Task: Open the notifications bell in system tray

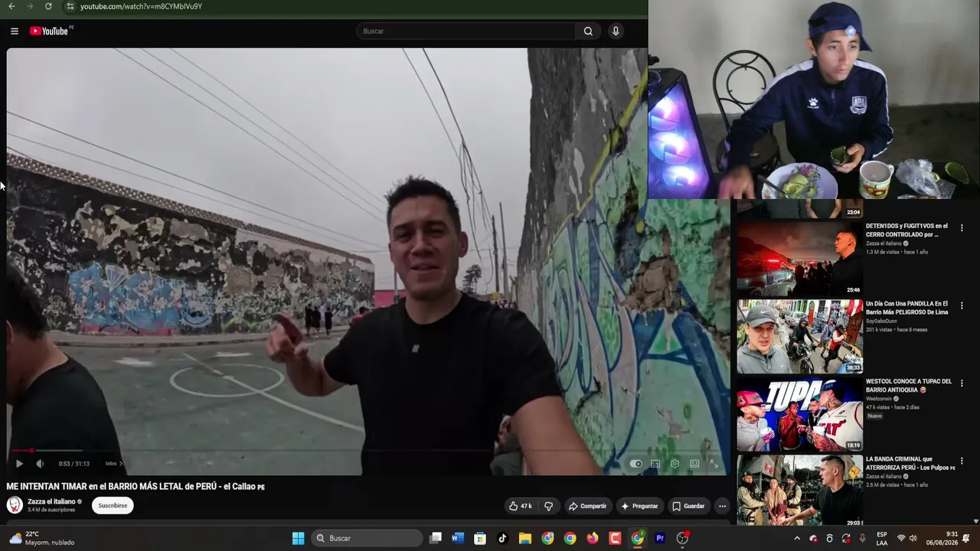Action: click(x=966, y=539)
